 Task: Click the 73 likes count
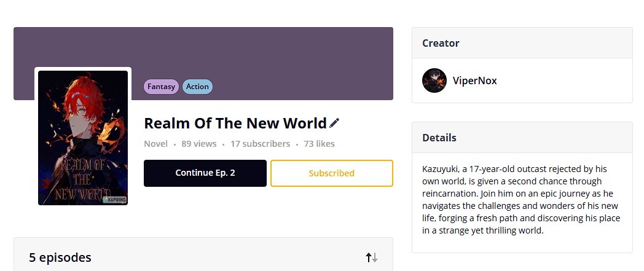point(319,144)
